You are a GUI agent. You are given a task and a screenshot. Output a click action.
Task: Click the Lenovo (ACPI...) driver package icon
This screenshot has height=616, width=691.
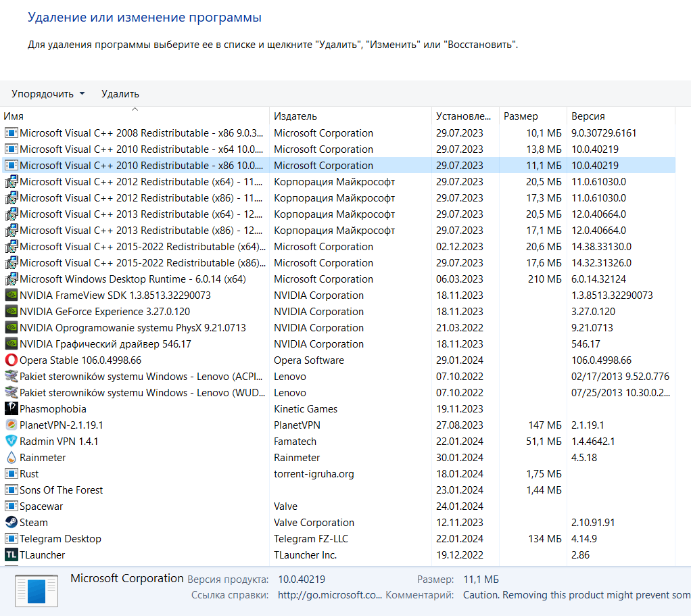tap(11, 377)
